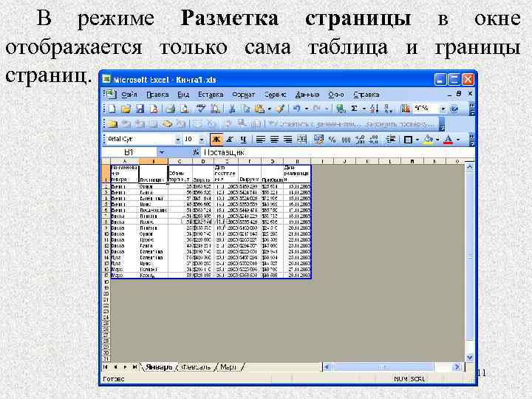The image size is (532, 399).
Task: Toggle bold formatting (Ж)
Action: pos(216,140)
